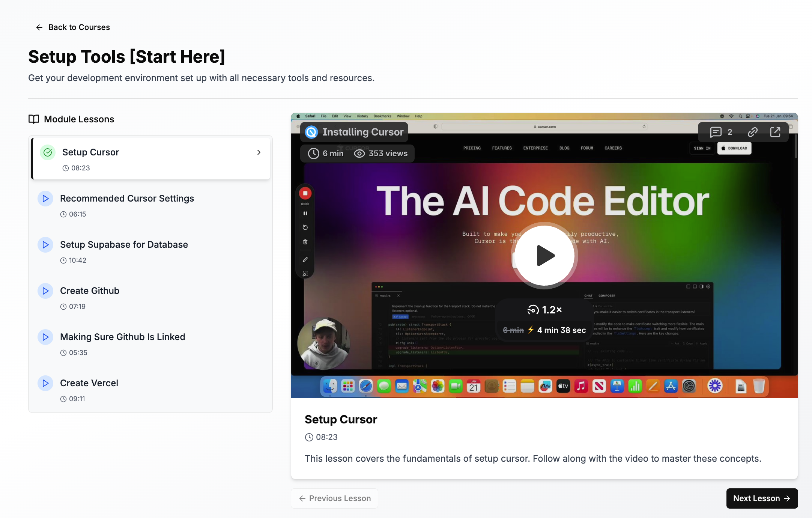Screen dimensions: 812x518
Task: Click the Installing Cursor video title
Action: click(362, 132)
